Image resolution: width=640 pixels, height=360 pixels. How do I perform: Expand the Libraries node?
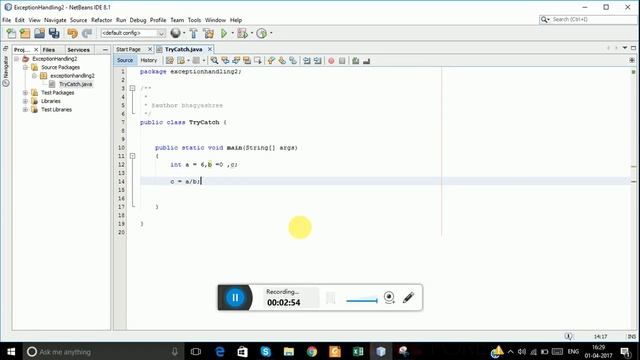[25, 101]
